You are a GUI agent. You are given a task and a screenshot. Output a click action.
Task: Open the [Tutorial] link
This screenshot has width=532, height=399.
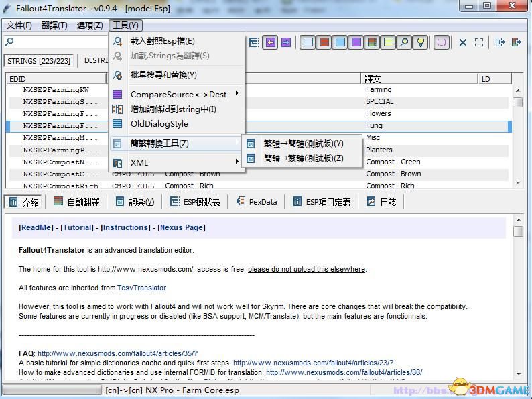click(x=77, y=227)
